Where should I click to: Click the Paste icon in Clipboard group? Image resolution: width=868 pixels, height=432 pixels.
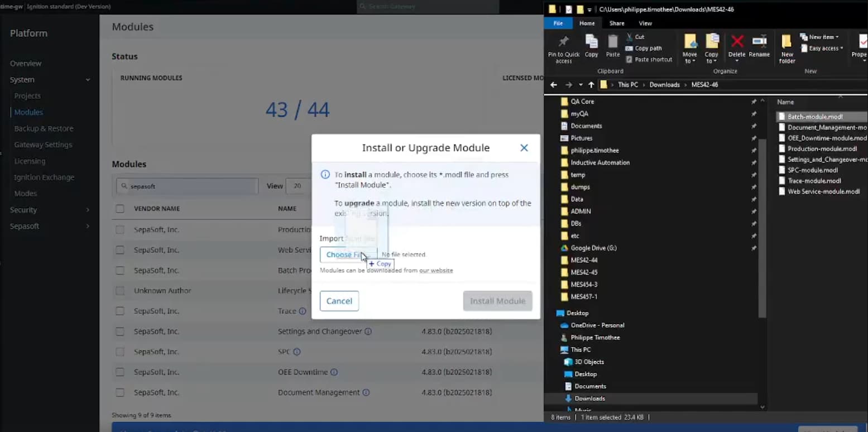[613, 41]
